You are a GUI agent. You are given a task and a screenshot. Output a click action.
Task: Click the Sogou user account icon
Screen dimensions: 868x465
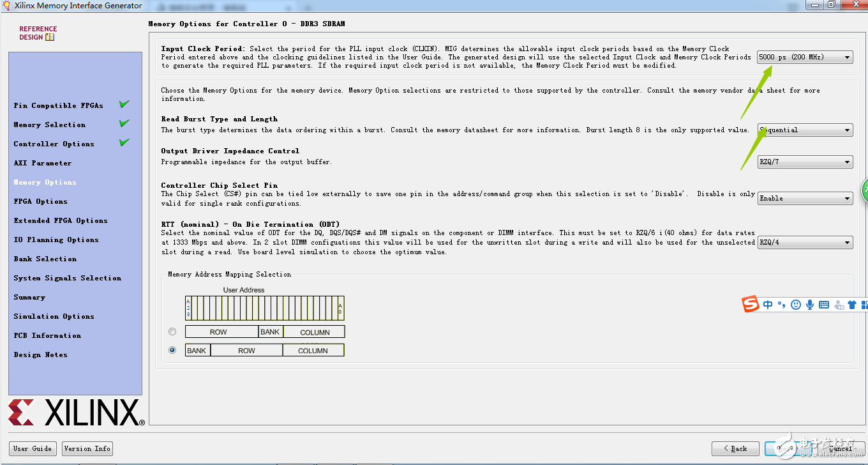tap(839, 305)
